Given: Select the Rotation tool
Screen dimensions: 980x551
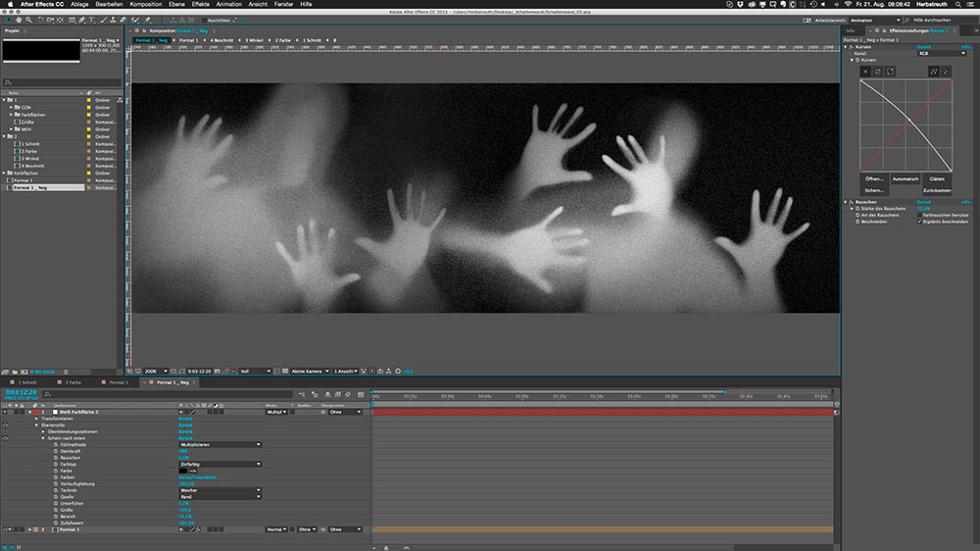Looking at the screenshot, I should click(41, 20).
